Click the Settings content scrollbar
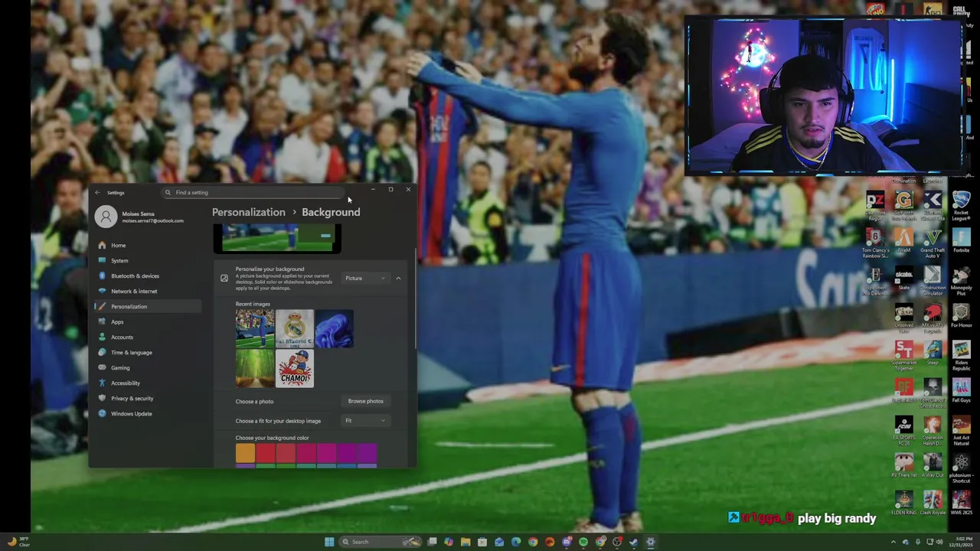Image resolution: width=980 pixels, height=551 pixels. tap(416, 298)
